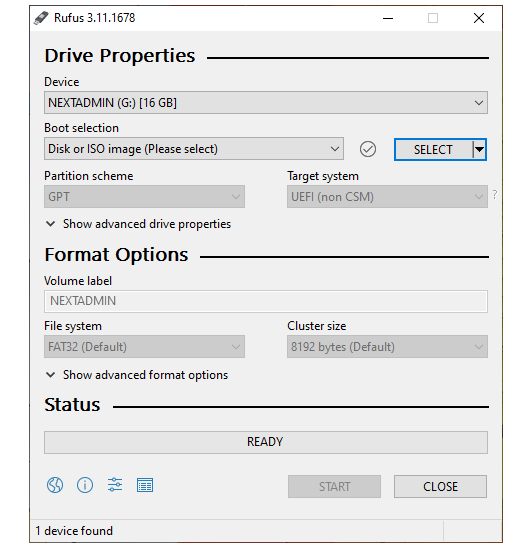This screenshot has height=545, width=521.
Task: Open the File system FAT32 dropdown
Action: 144,347
